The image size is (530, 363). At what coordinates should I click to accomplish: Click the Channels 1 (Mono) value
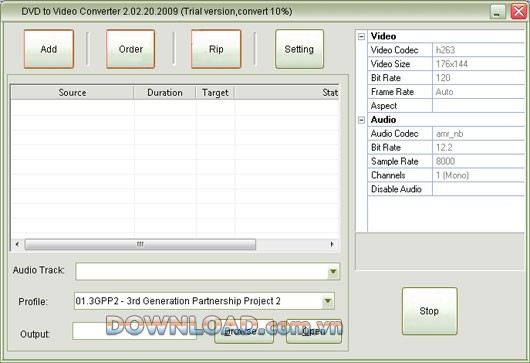pyautogui.click(x=478, y=175)
